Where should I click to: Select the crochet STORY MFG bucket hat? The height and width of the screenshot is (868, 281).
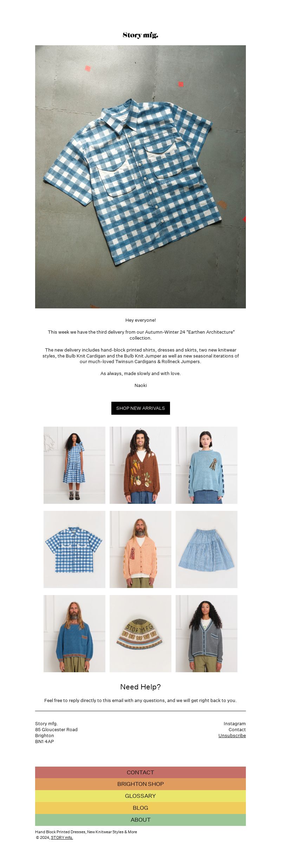pyautogui.click(x=140, y=634)
